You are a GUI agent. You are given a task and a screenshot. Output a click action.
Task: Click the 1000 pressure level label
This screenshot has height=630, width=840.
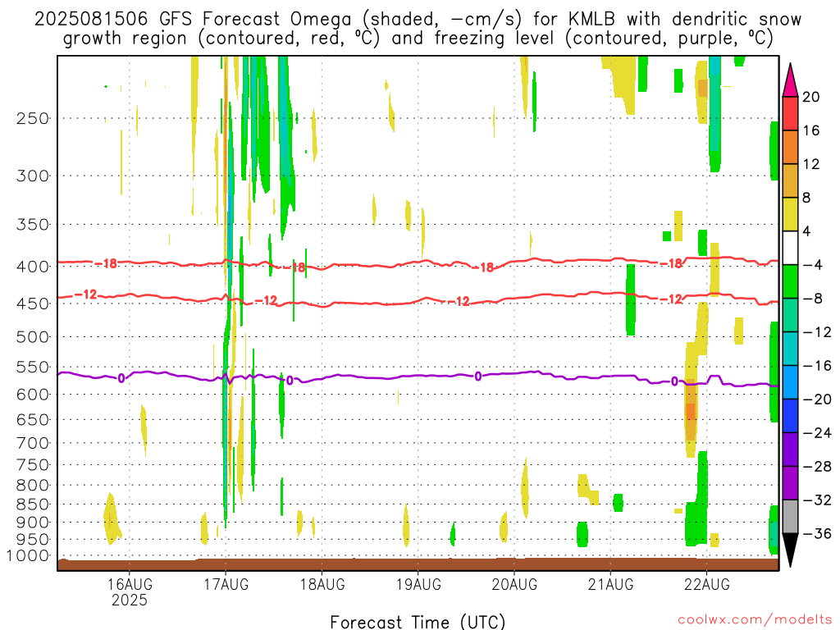tap(28, 556)
